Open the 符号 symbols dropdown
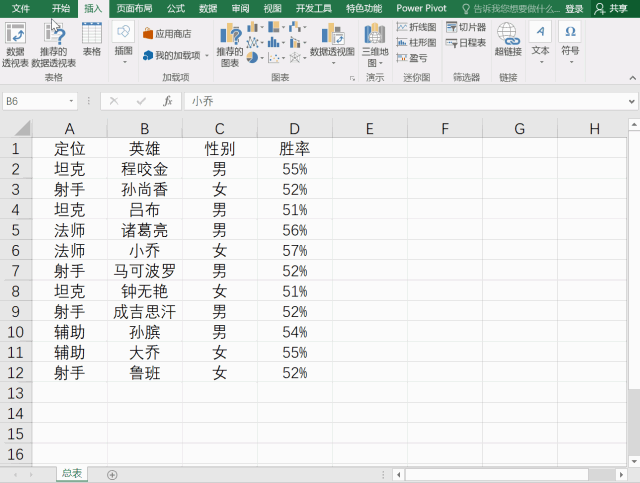Screen dimensions: 640x483 pyautogui.click(x=570, y=40)
